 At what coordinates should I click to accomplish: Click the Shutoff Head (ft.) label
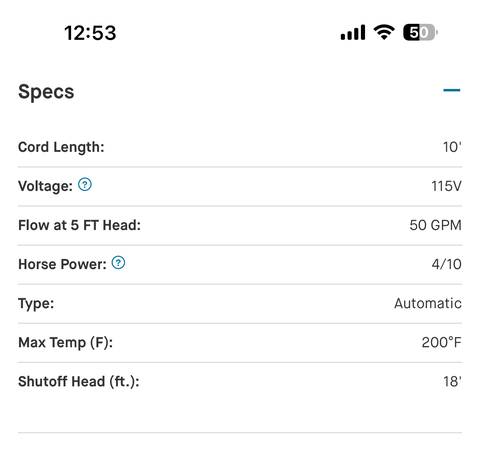[x=79, y=381]
